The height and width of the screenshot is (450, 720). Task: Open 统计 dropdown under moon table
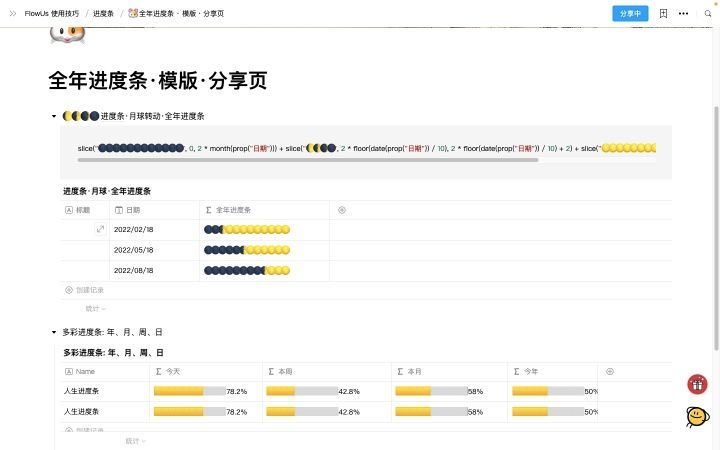pyautogui.click(x=96, y=309)
